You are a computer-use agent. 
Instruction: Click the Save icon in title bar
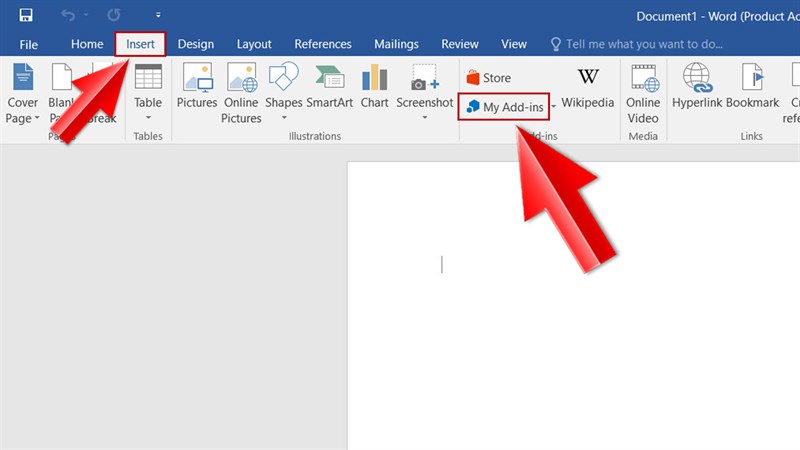coord(26,15)
